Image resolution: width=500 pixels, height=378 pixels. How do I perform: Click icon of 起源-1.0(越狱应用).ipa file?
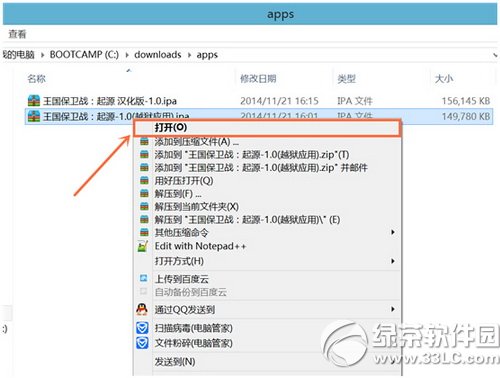coord(34,116)
